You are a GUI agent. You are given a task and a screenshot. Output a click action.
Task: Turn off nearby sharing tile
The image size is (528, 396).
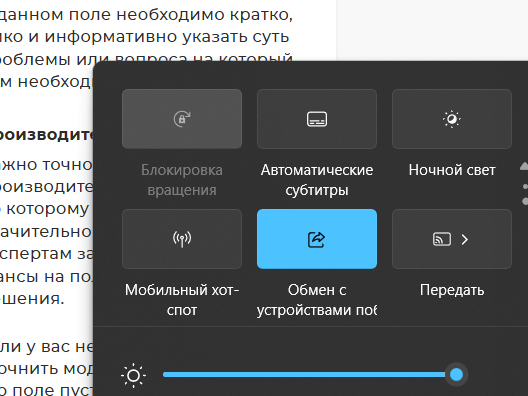click(x=317, y=239)
